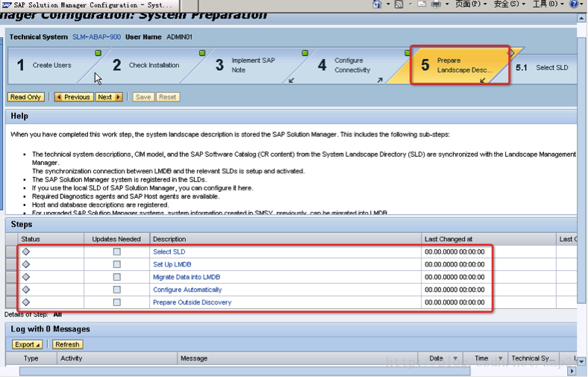The image size is (588, 377).
Task: Open the 页面(P) menu
Action: point(471,4)
